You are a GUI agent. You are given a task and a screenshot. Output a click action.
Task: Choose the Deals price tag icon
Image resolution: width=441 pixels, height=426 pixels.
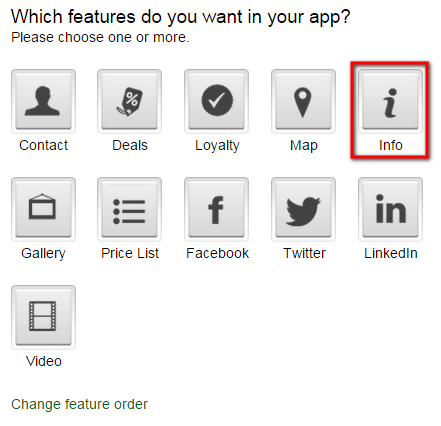(x=130, y=101)
